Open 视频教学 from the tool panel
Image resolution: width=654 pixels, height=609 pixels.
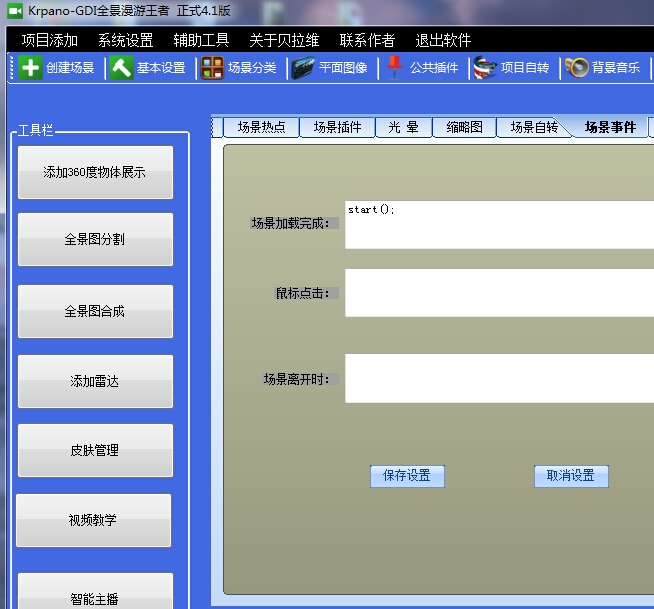point(93,520)
